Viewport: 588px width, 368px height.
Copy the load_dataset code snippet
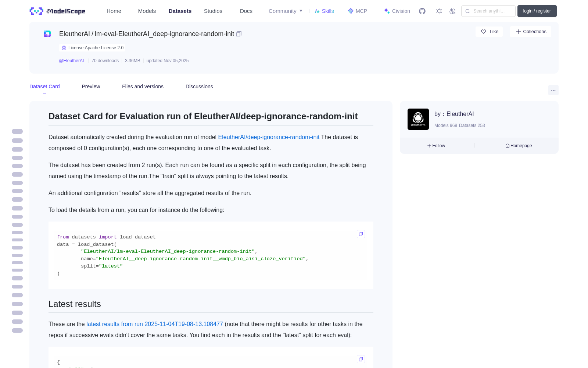coord(361,234)
